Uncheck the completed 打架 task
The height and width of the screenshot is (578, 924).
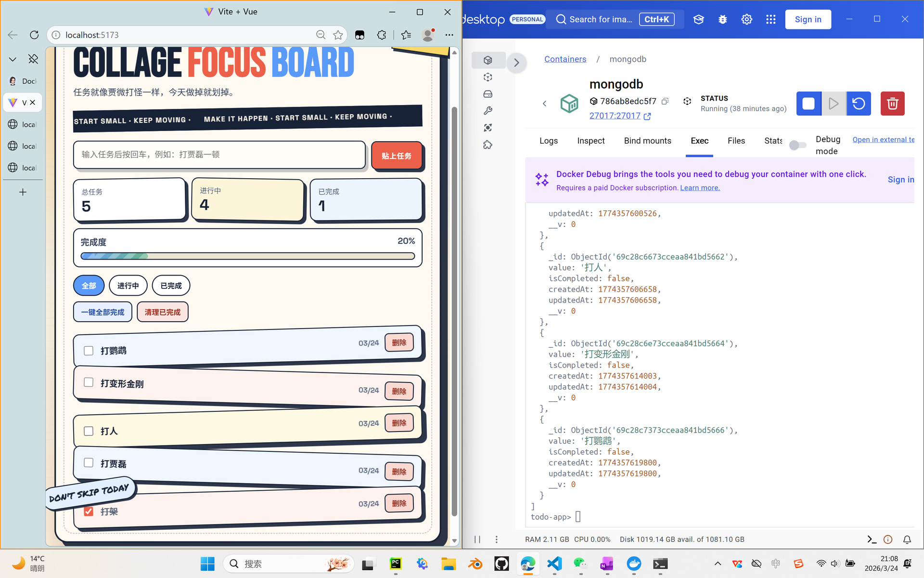[x=89, y=511]
